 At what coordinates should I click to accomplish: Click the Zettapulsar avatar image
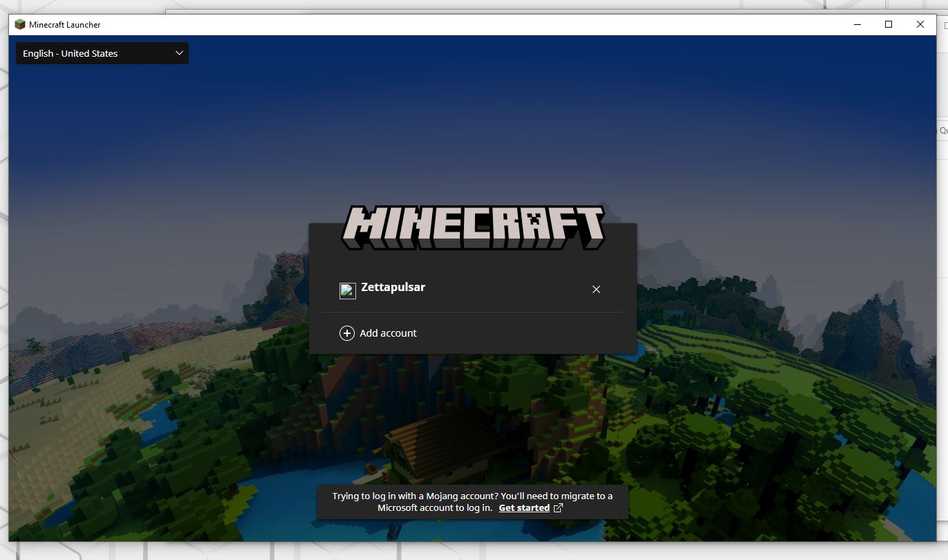(347, 290)
